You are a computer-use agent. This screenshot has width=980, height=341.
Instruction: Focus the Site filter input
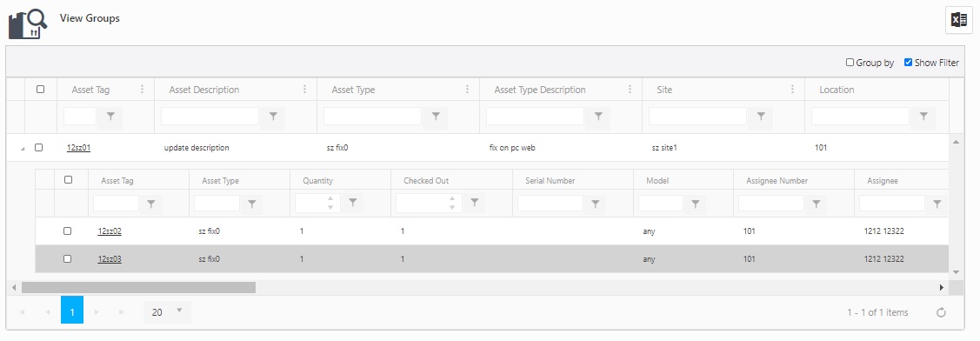tap(697, 117)
